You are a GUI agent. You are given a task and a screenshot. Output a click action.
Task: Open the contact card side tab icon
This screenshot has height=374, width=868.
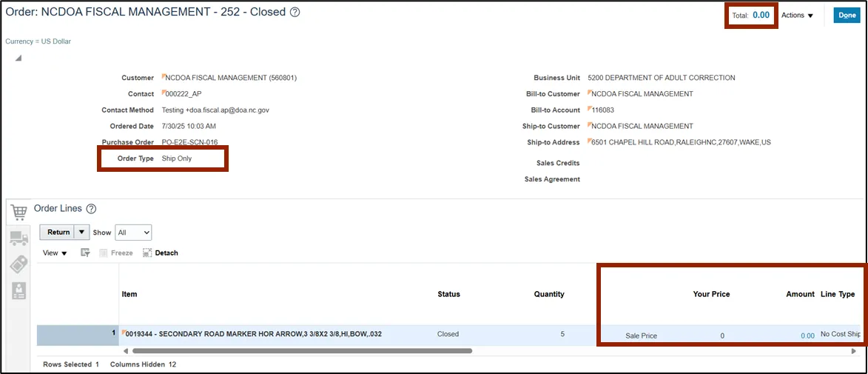click(x=18, y=291)
